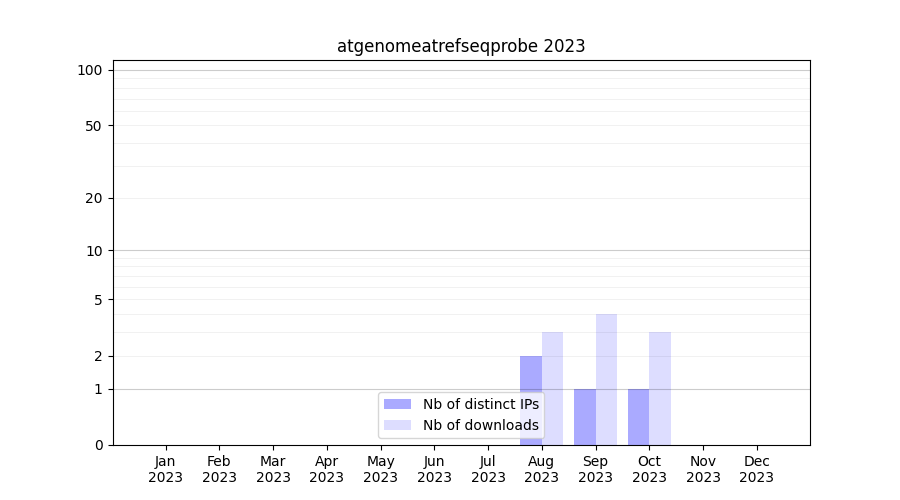900x500 pixels.
Task: Click the 'Nb of downloads' legend swatch
Action: (x=397, y=425)
